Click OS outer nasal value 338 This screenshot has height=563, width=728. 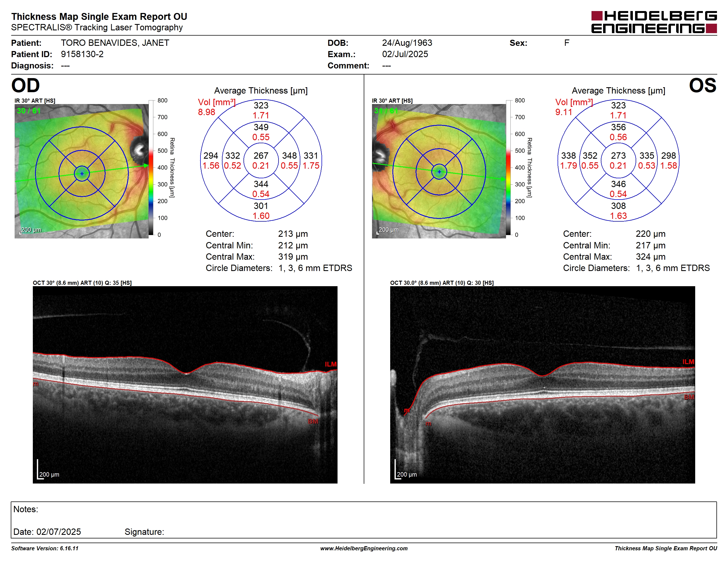click(x=568, y=156)
